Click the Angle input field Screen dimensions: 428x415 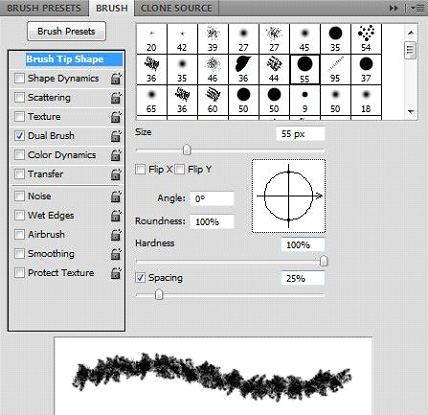(212, 199)
